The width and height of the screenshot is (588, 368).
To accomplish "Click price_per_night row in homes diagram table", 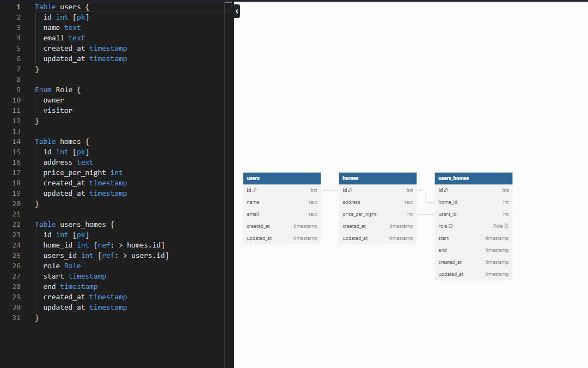I will click(378, 214).
